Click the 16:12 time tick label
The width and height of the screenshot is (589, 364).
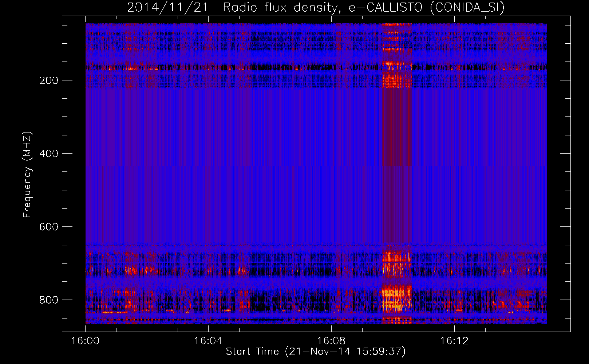point(454,341)
